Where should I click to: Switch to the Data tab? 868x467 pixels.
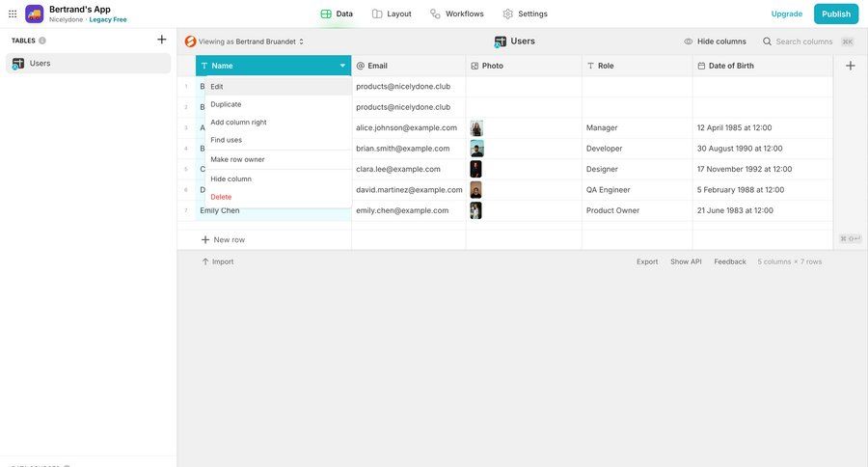click(x=337, y=14)
